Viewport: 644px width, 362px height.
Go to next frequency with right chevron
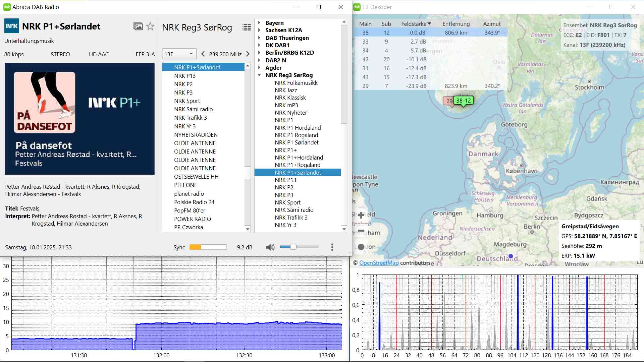tap(248, 54)
